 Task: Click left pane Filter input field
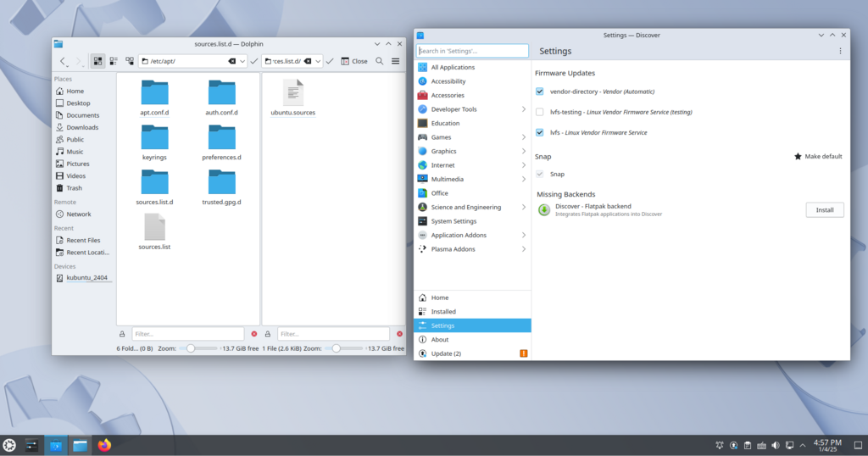pos(188,334)
